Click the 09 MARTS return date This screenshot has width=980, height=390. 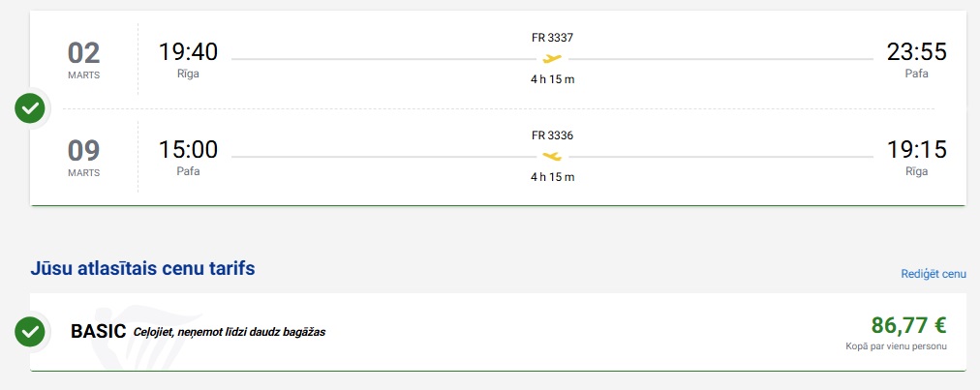pos(83,156)
